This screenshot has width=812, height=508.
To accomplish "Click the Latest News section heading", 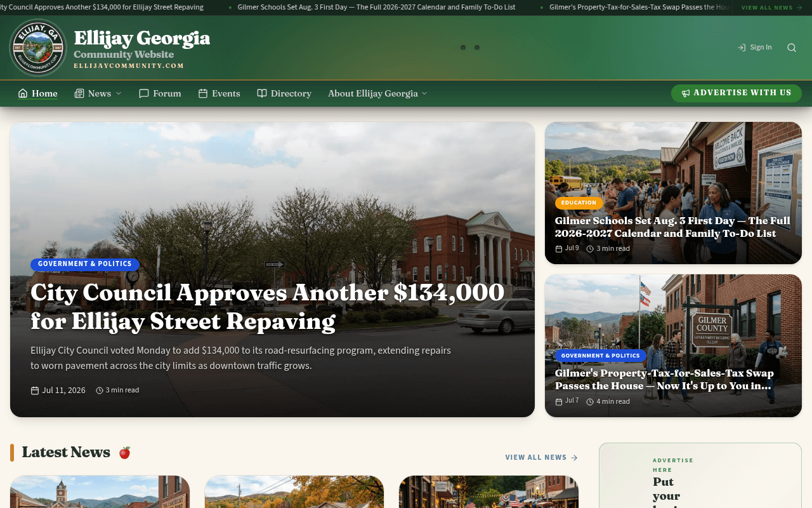I will click(x=66, y=452).
